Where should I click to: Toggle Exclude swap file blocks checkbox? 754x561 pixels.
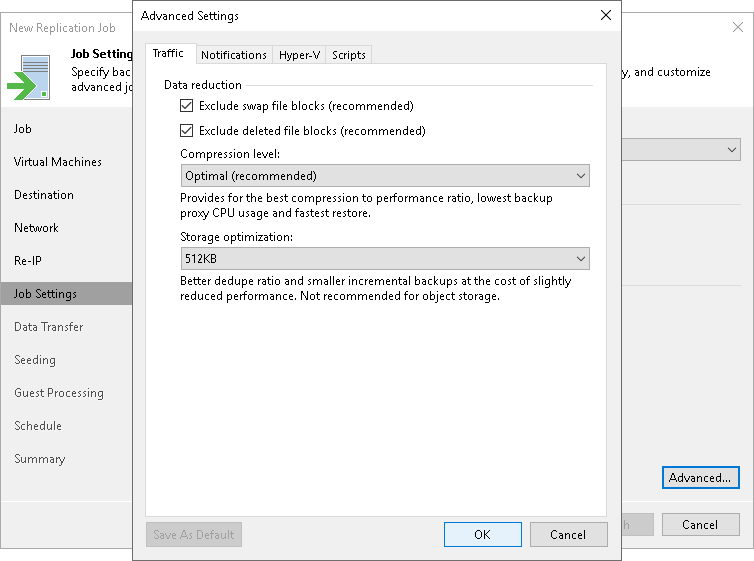point(186,106)
